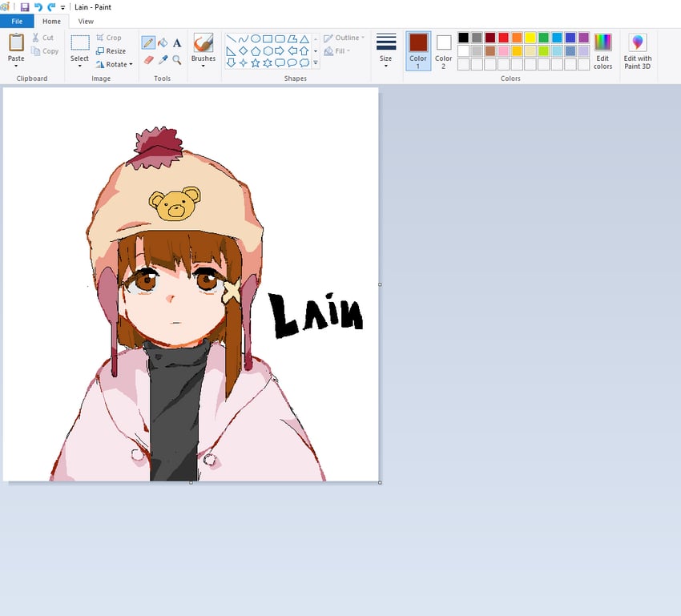681x616 pixels.
Task: Choose the Oval shape
Action: tap(256, 38)
